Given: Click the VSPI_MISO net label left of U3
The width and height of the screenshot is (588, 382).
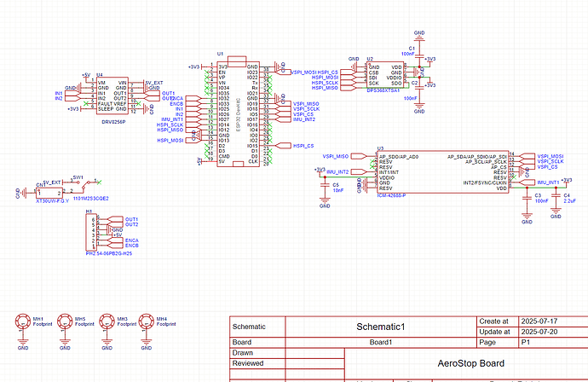Looking at the screenshot, I should [x=336, y=156].
